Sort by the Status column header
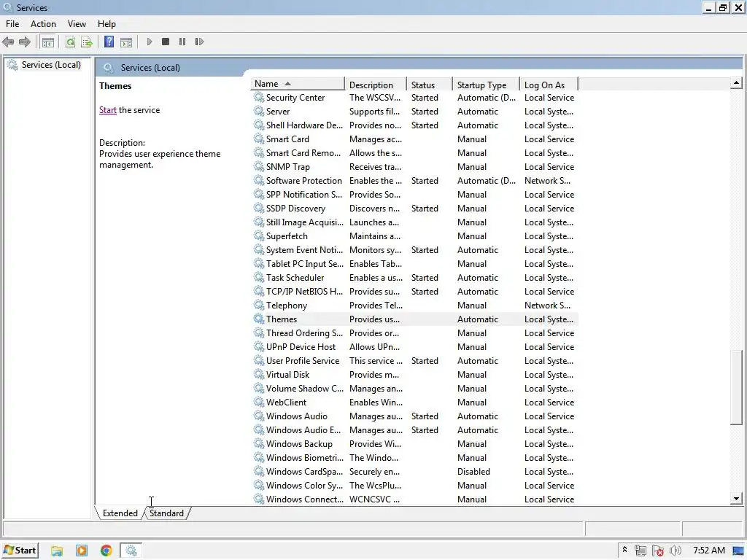747x560 pixels. tap(429, 85)
